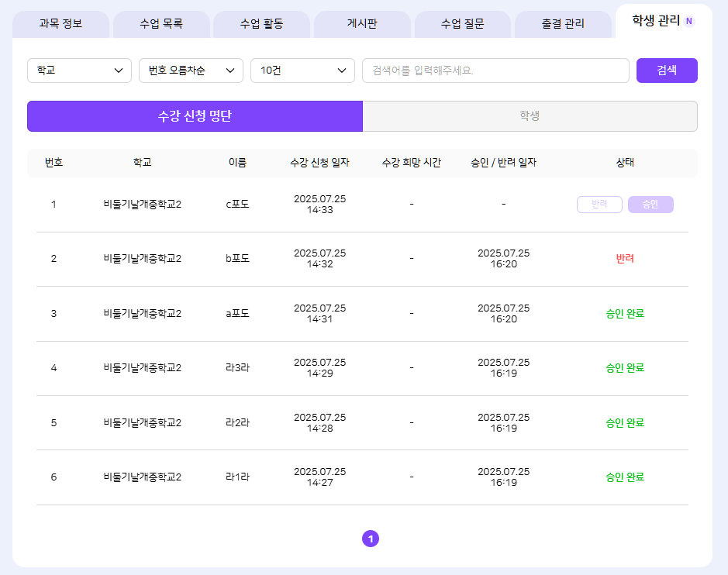
Task: Select the 수강 신청 명단 toggle
Action: (x=195, y=116)
